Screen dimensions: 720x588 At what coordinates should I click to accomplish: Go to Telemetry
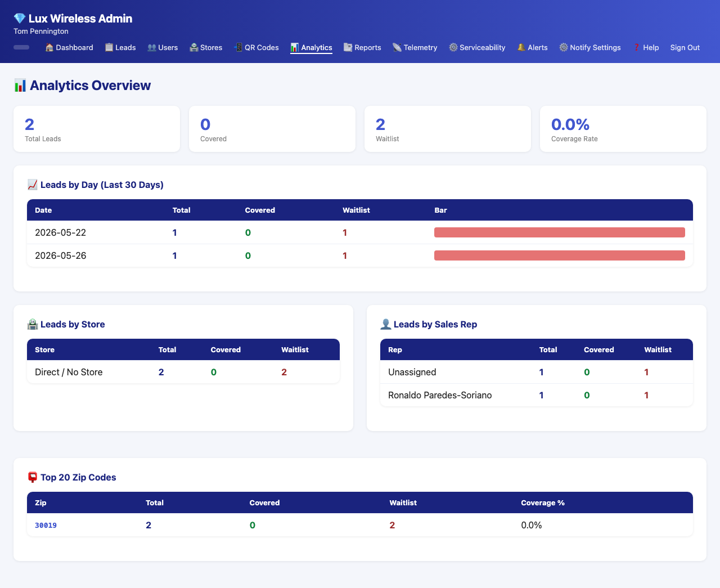tap(415, 47)
